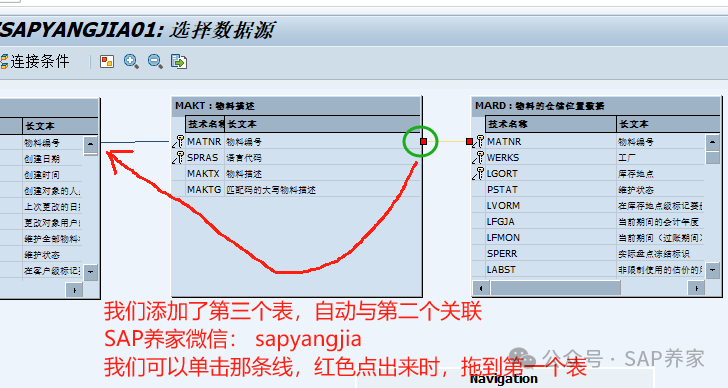Image resolution: width=728 pixels, height=388 pixels.
Task: Click scroll-up arrow in leftmost table
Action: 91,144
